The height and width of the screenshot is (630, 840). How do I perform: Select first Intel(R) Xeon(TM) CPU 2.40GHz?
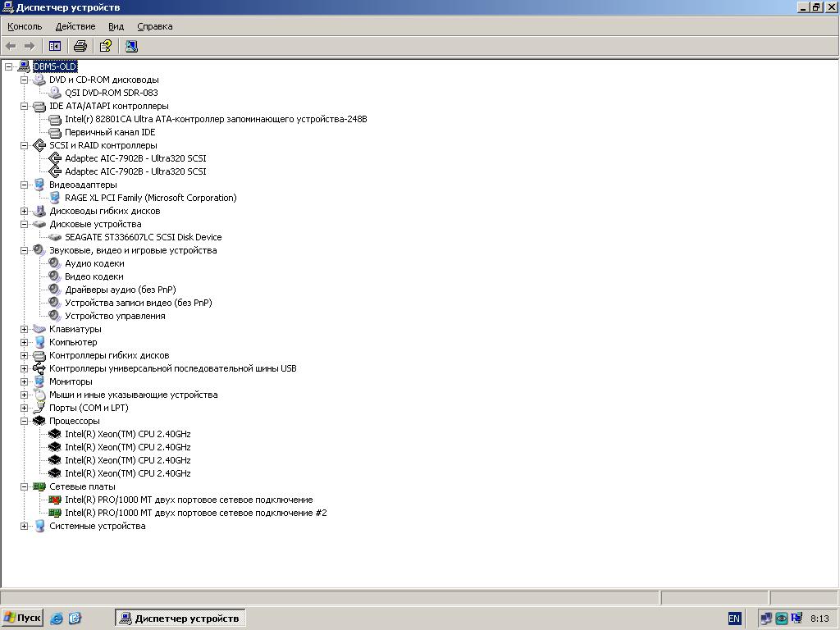coord(127,434)
